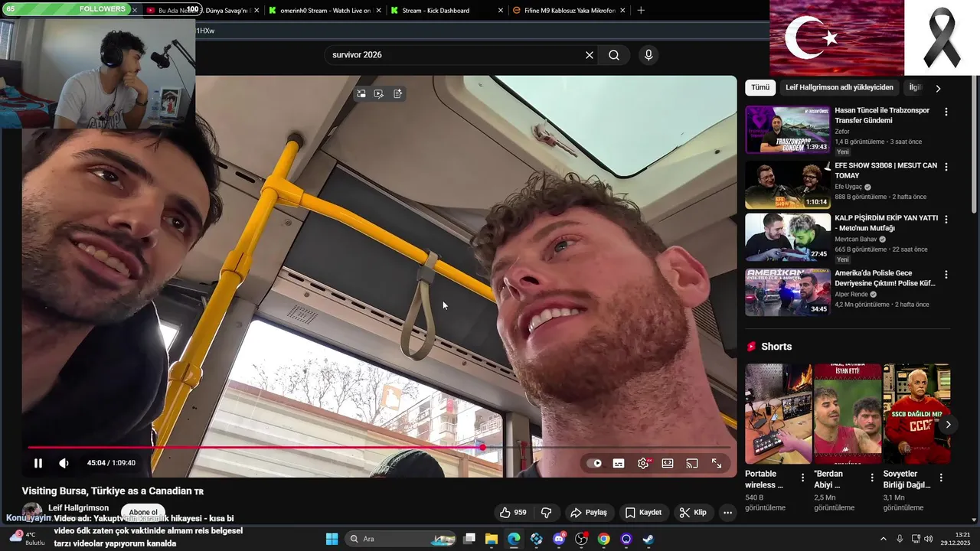Submit search with the magnifier icon

(614, 55)
